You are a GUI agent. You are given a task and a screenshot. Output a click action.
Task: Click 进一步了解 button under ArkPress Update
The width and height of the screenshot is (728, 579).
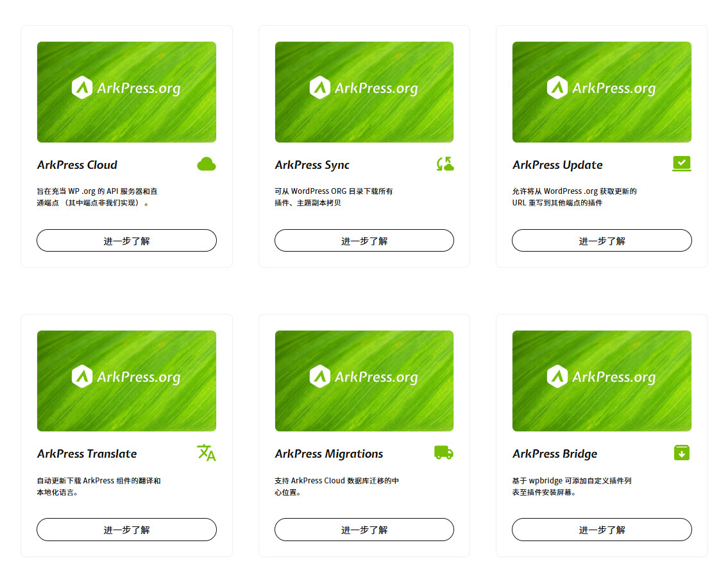pyautogui.click(x=602, y=241)
